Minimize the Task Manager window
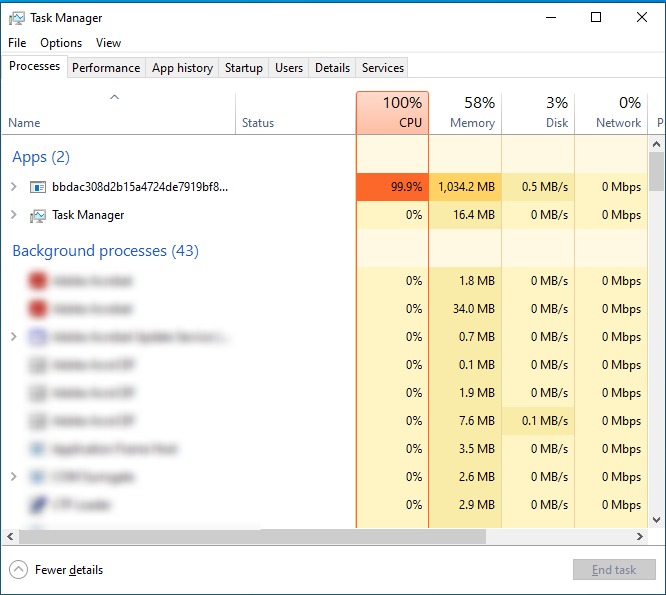The image size is (666, 595). [x=551, y=17]
